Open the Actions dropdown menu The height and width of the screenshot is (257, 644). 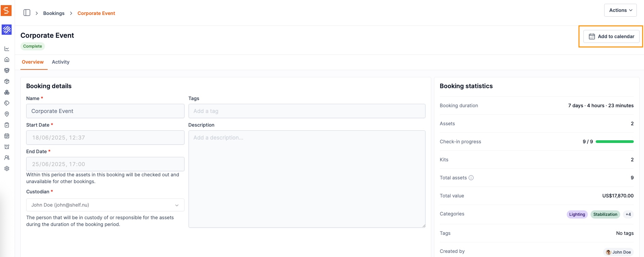click(x=620, y=10)
